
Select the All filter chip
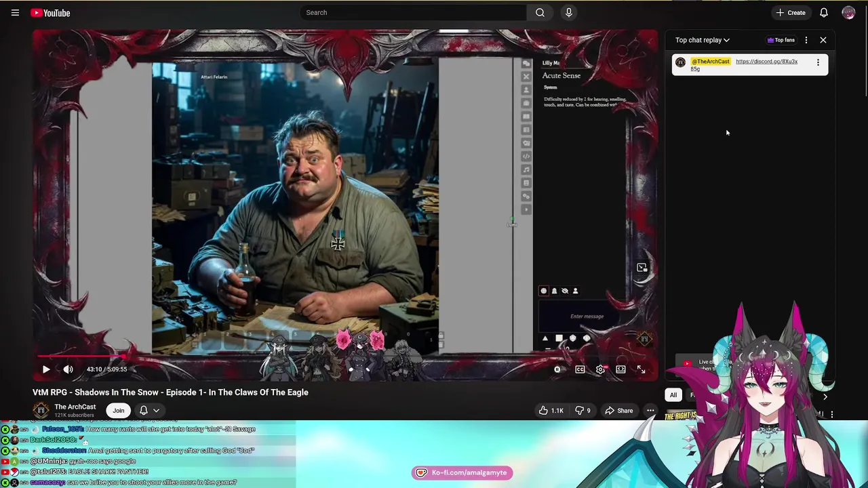click(673, 395)
